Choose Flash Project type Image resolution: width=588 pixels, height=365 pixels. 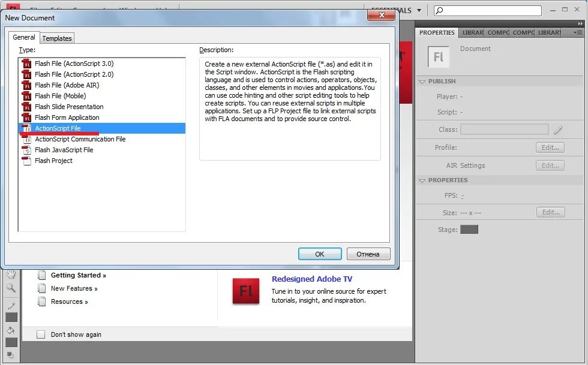coord(101,161)
